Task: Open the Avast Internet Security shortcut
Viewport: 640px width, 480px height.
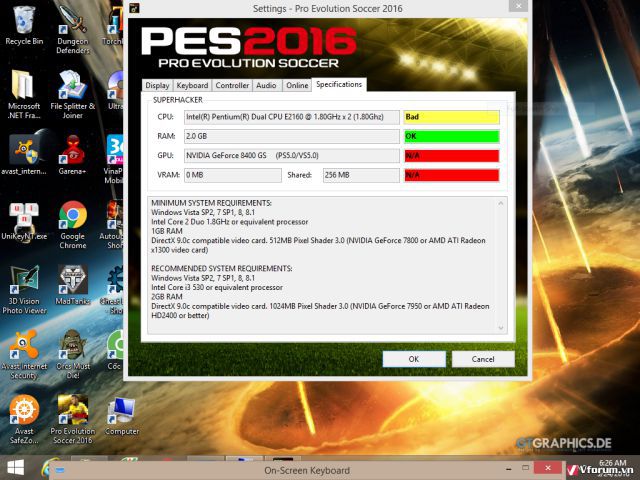Action: point(24,355)
